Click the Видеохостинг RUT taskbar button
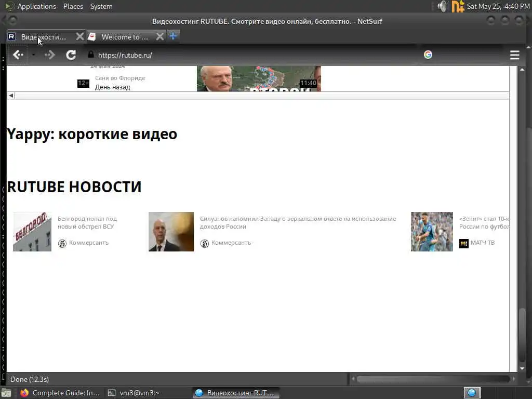 pos(236,393)
